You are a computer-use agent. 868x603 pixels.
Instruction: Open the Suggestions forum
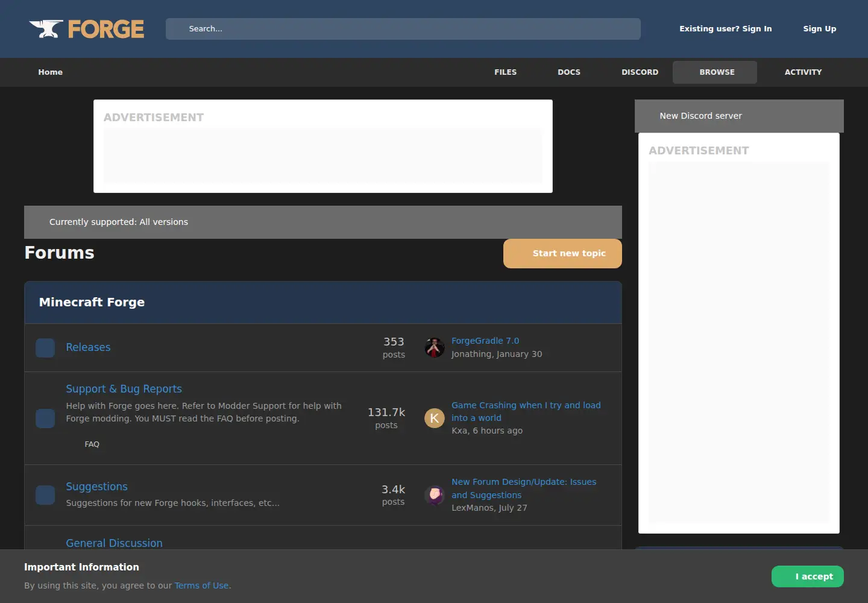click(x=96, y=487)
